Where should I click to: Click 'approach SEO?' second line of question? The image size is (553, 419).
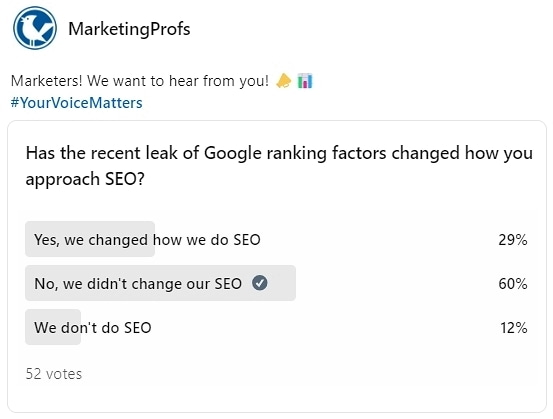[85, 179]
